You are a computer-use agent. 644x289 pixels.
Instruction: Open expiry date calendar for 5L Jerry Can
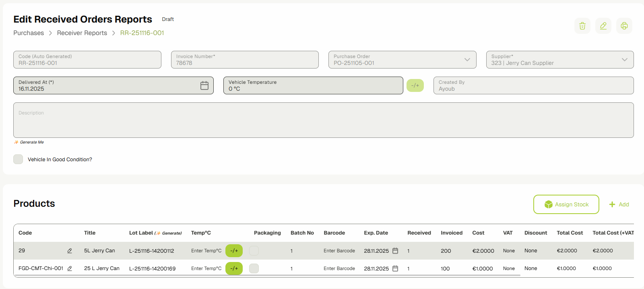(395, 251)
